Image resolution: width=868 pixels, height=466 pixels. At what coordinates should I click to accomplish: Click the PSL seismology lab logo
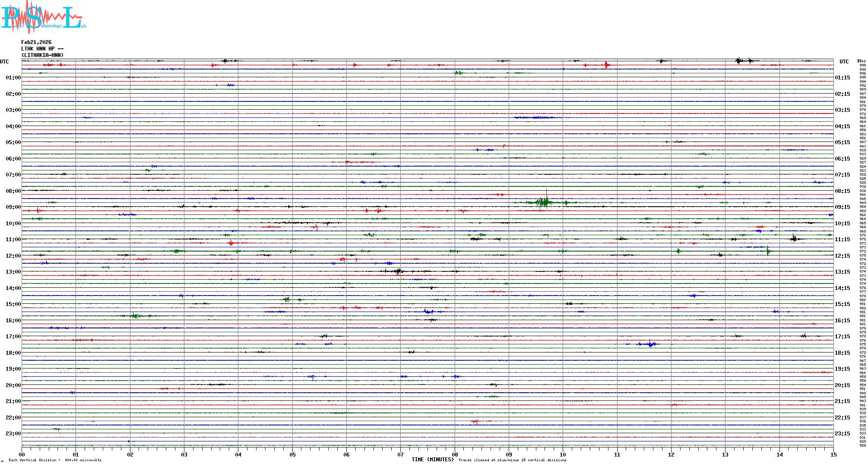tap(43, 17)
